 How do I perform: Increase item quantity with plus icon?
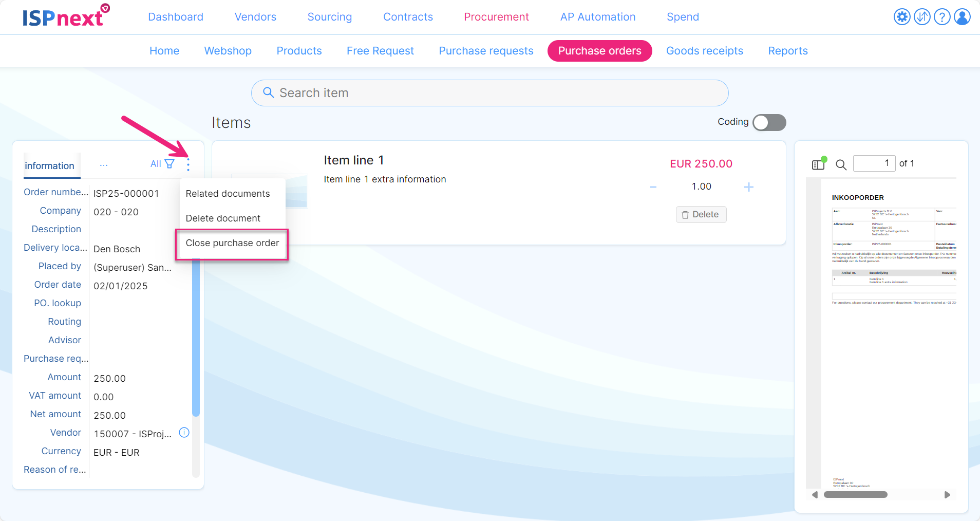[749, 187]
